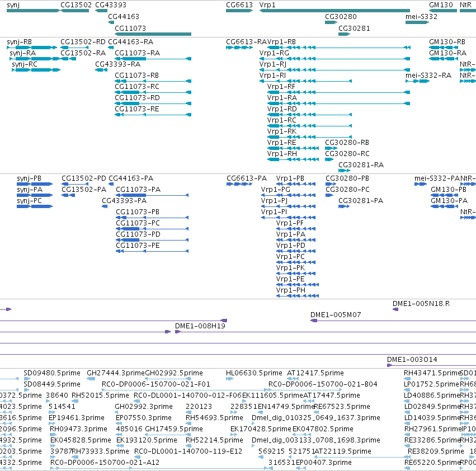Select protein CG30281-PA

point(361,201)
